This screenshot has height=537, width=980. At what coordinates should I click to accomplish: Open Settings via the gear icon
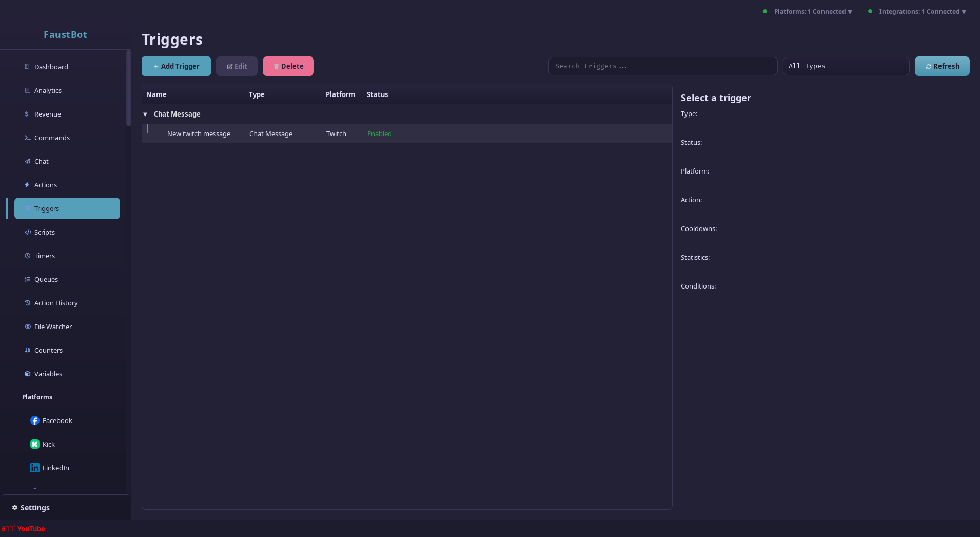tap(15, 507)
